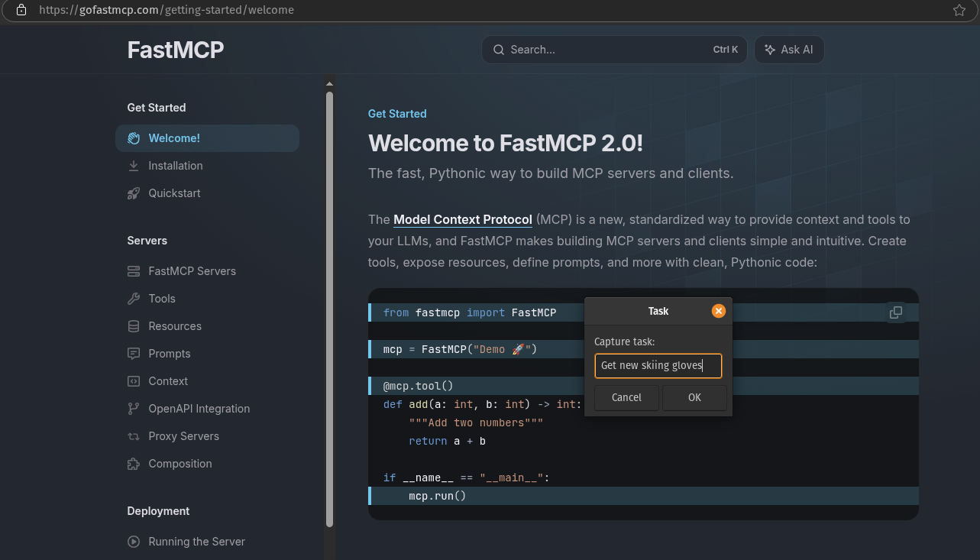The height and width of the screenshot is (560, 980).
Task: Click the Ask AI button
Action: [789, 50]
